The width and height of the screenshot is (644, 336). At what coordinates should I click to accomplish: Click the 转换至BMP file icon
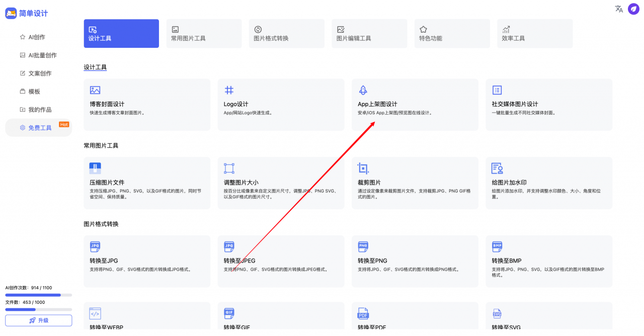497,246
